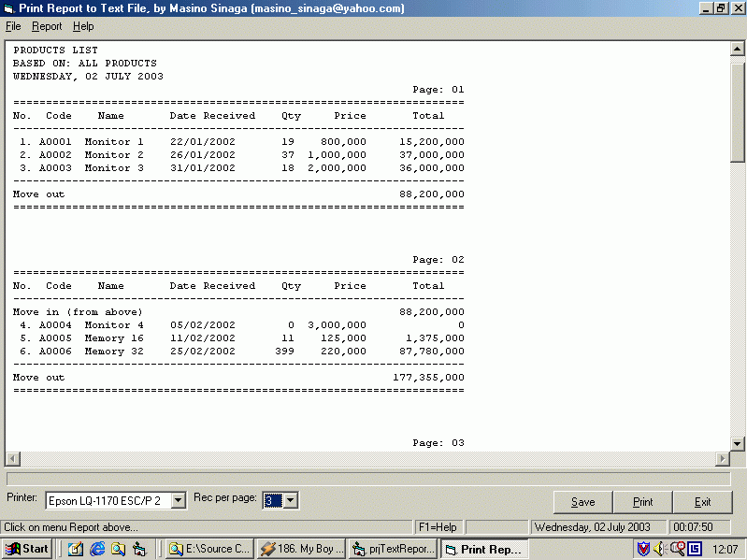
Task: Click the 87,780,000 total value
Action: [x=432, y=352]
